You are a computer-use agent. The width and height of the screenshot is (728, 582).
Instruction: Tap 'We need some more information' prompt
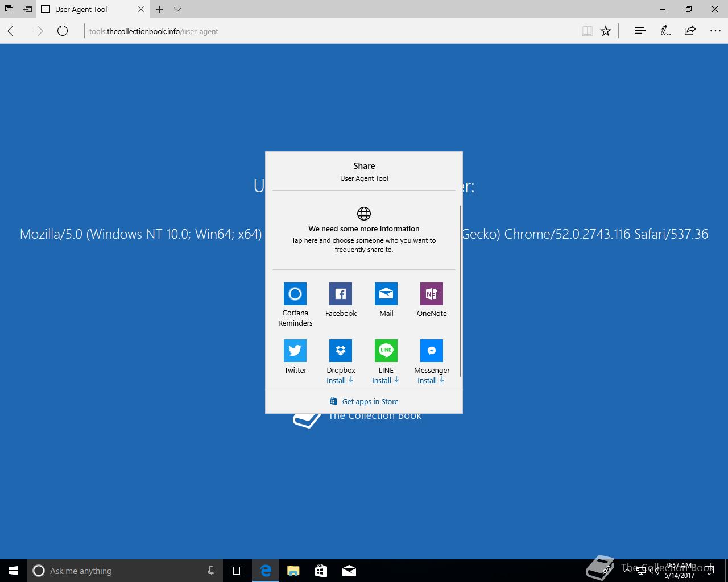364,230
